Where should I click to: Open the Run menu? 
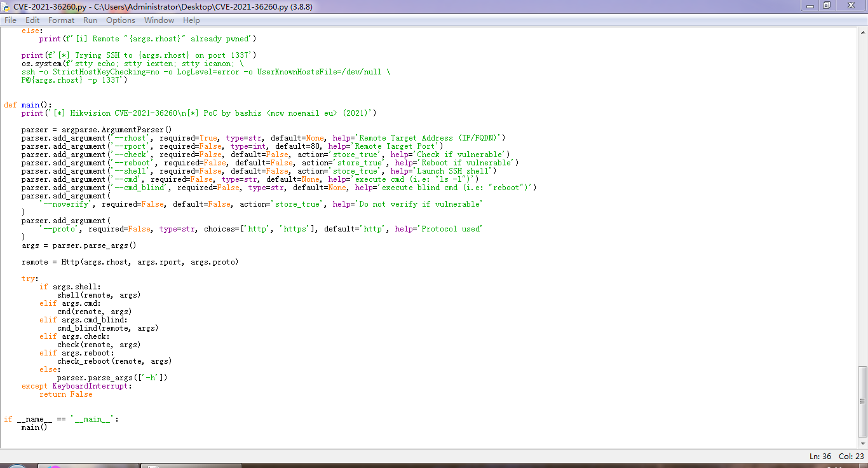coord(90,20)
